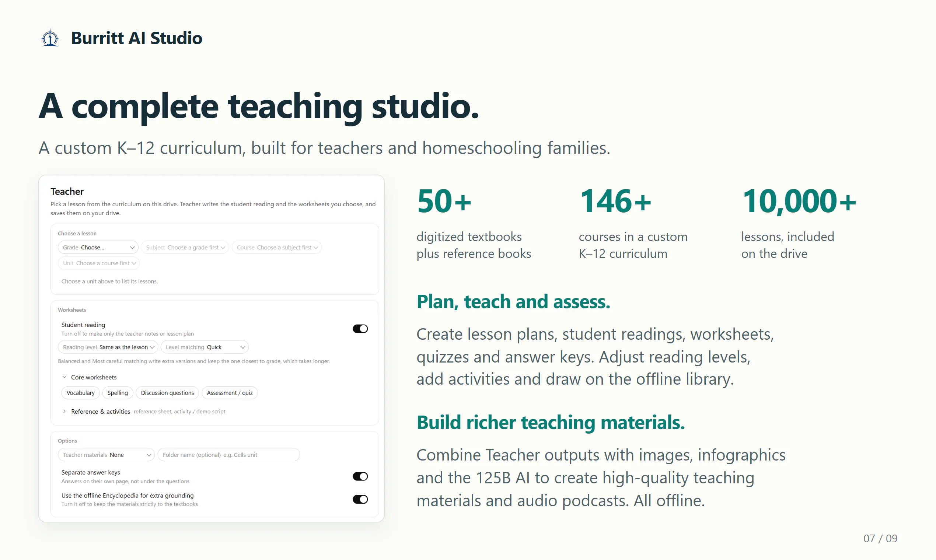Click the Folder name input field
The image size is (936, 560).
(229, 455)
